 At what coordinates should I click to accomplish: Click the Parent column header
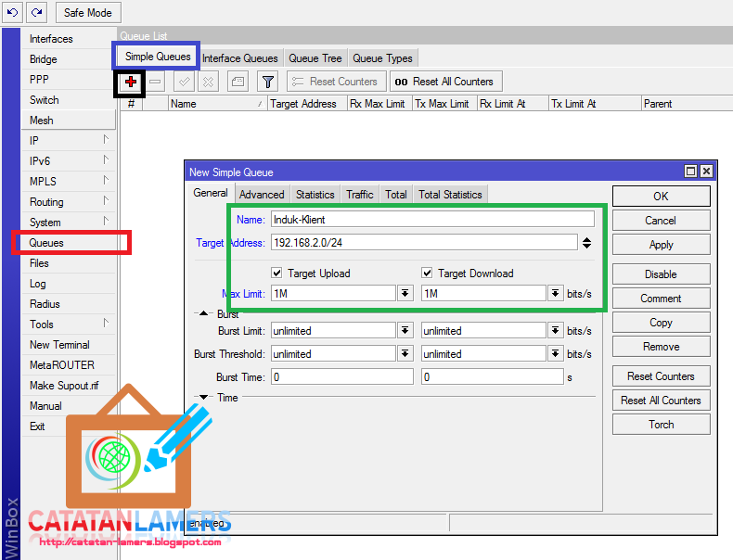click(x=688, y=104)
